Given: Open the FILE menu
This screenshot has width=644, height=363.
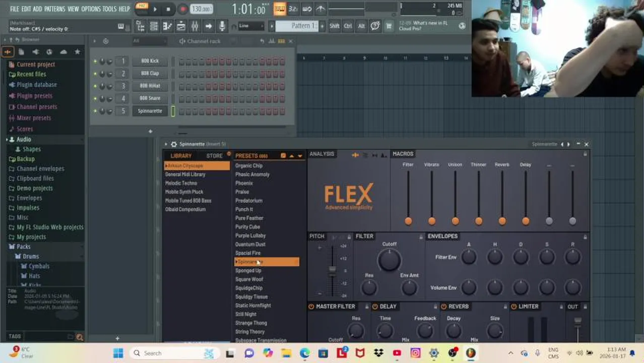Looking at the screenshot, I should [x=15, y=9].
